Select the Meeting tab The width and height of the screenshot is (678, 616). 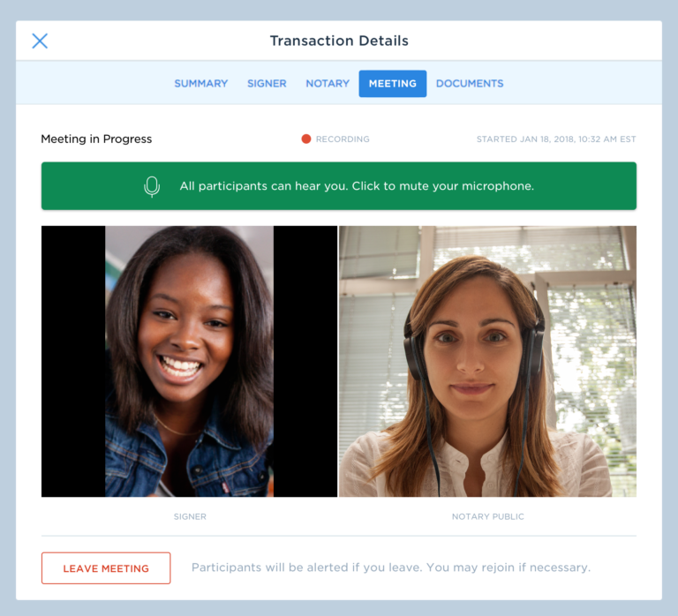click(x=393, y=84)
